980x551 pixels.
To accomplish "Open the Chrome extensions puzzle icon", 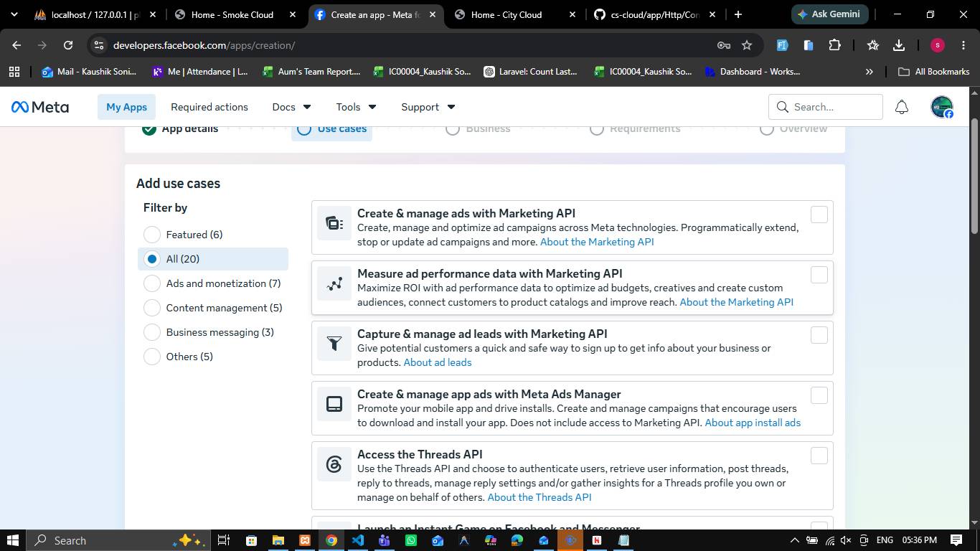I will (834, 45).
